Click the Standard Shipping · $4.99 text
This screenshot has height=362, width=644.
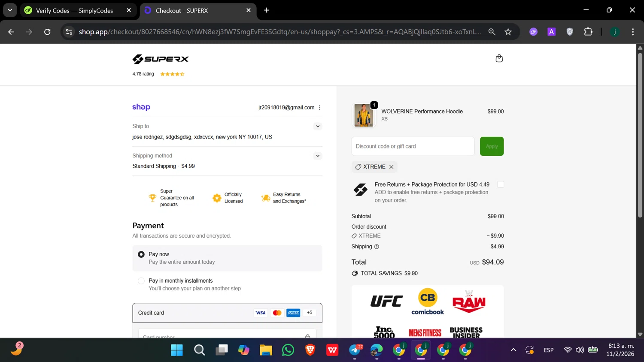(x=164, y=166)
